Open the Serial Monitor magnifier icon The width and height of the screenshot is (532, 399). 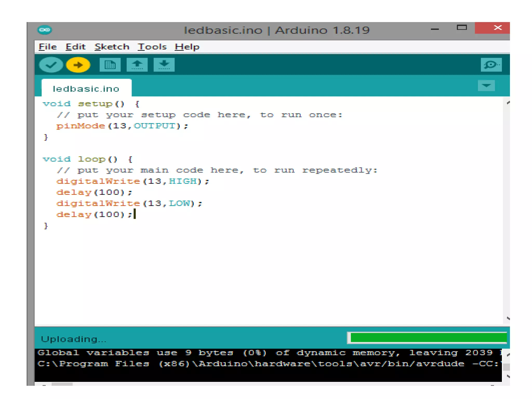click(491, 65)
